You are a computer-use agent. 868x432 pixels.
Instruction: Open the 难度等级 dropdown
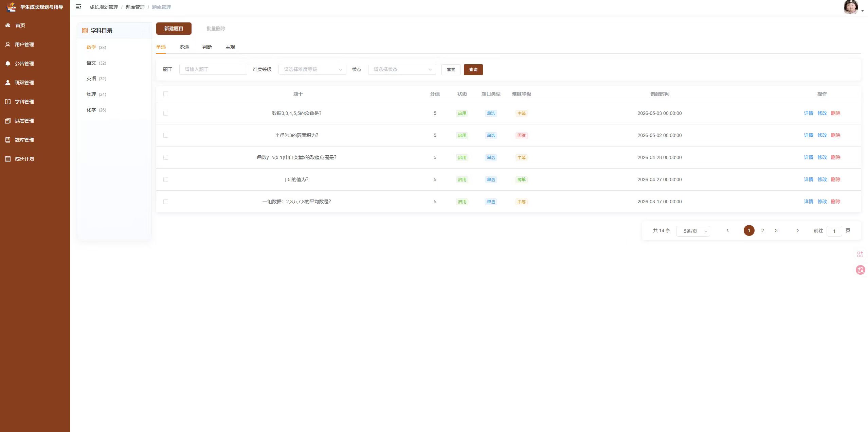pyautogui.click(x=312, y=69)
